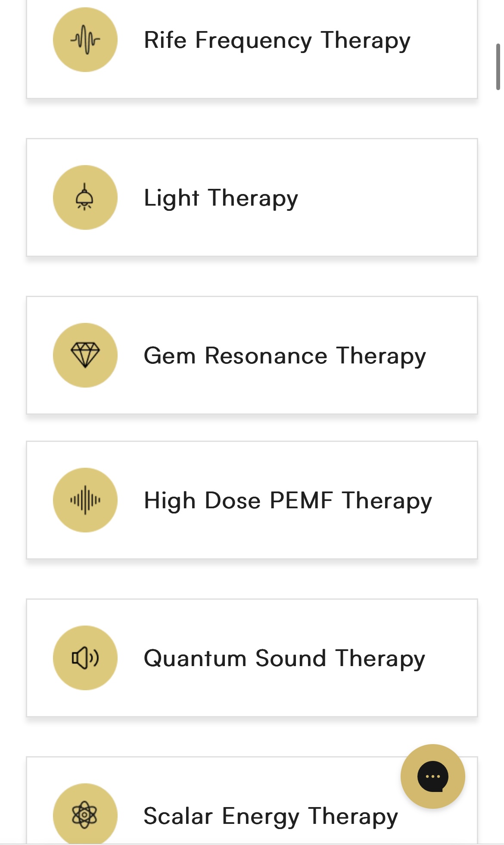Click the Gem Resonance diamond icon
This screenshot has height=845, width=504.
[x=85, y=355]
